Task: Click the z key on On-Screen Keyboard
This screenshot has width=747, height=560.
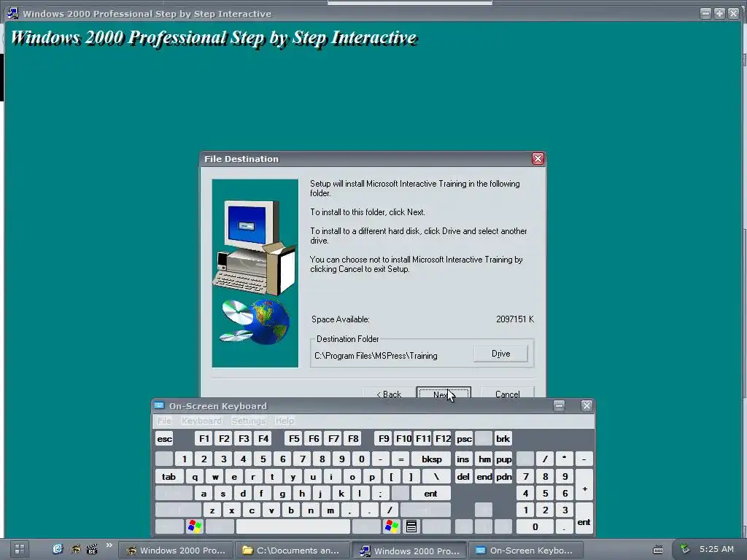Action: (212, 510)
